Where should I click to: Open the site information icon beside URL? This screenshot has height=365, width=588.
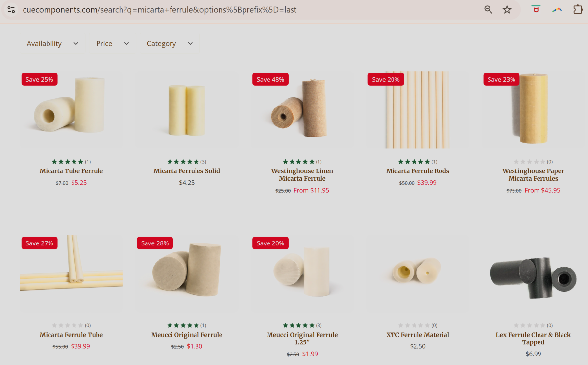11,10
